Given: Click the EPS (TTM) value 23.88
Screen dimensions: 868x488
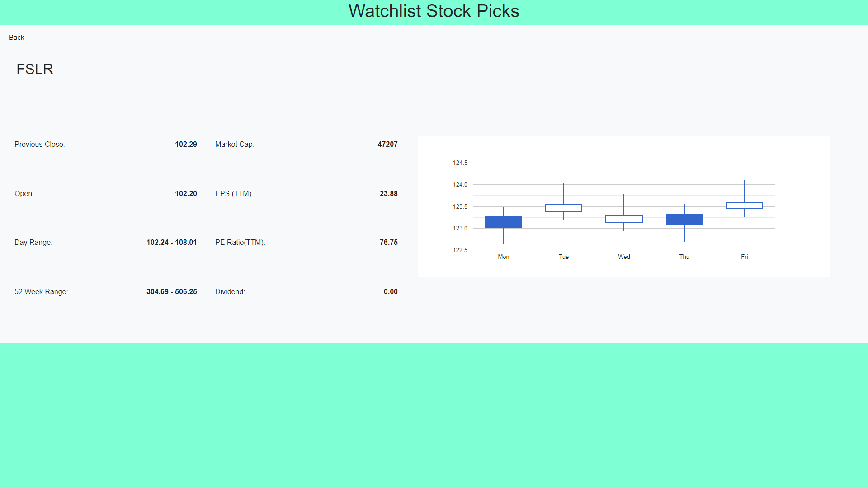Looking at the screenshot, I should (389, 193).
